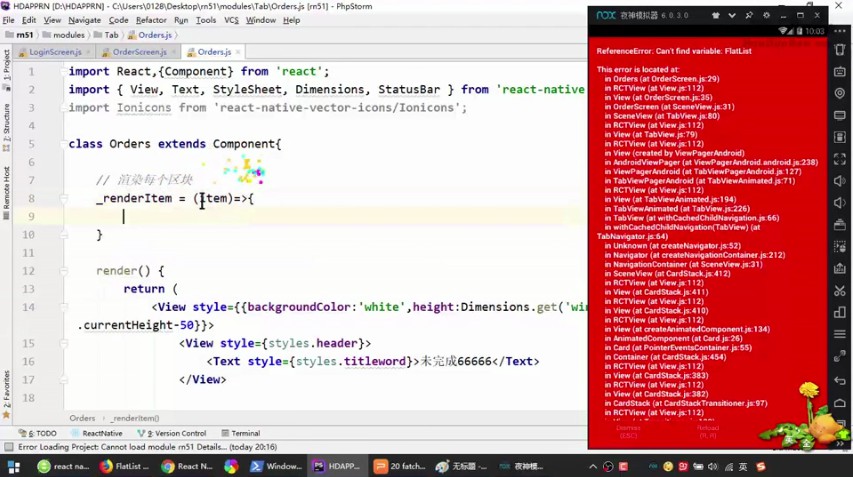
Task: Click the volume icon in system tray
Action: click(x=713, y=467)
